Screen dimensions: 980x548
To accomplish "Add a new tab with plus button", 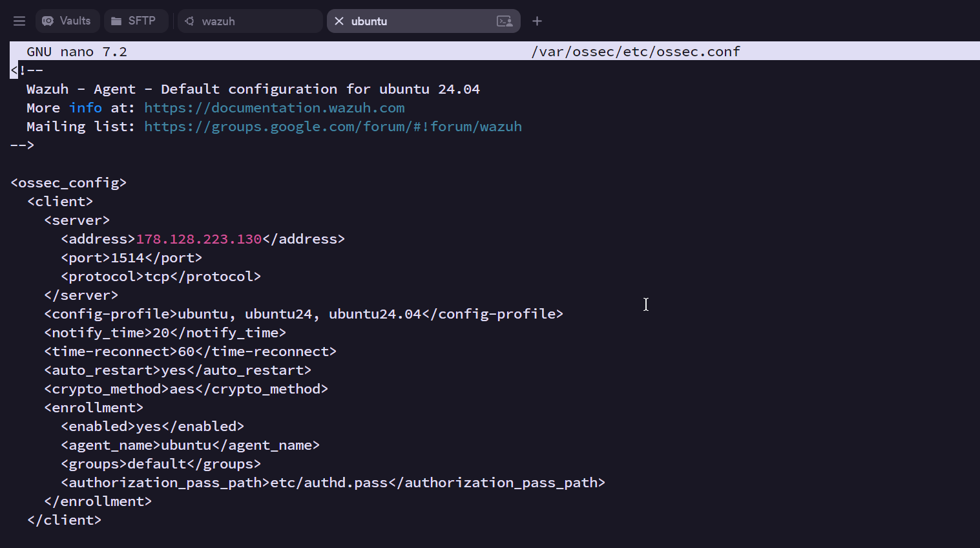I will click(x=537, y=21).
